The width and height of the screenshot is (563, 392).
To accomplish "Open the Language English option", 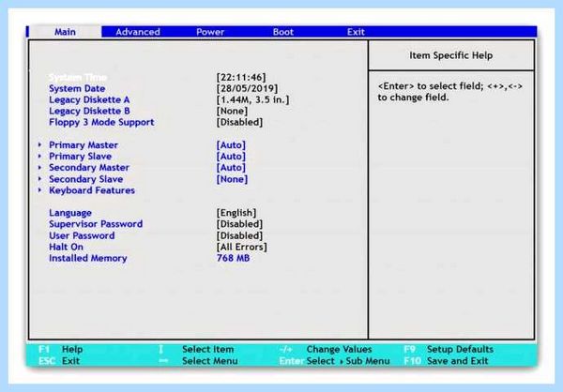I will pos(236,213).
